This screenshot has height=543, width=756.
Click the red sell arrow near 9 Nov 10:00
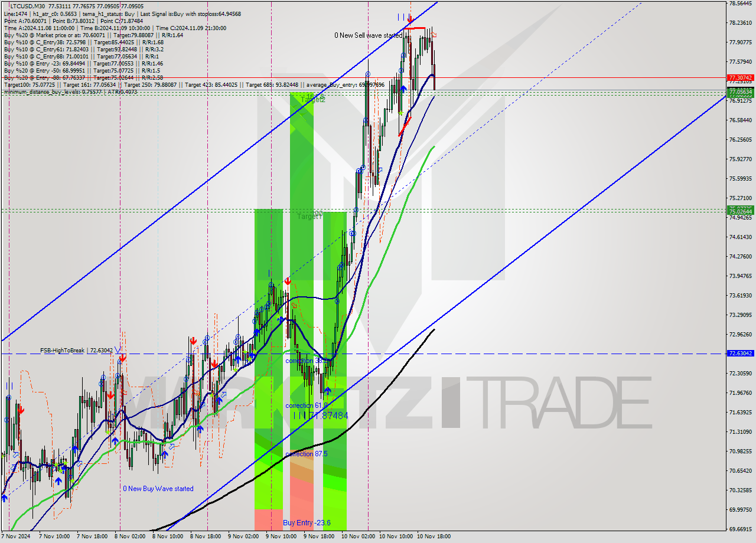[287, 280]
